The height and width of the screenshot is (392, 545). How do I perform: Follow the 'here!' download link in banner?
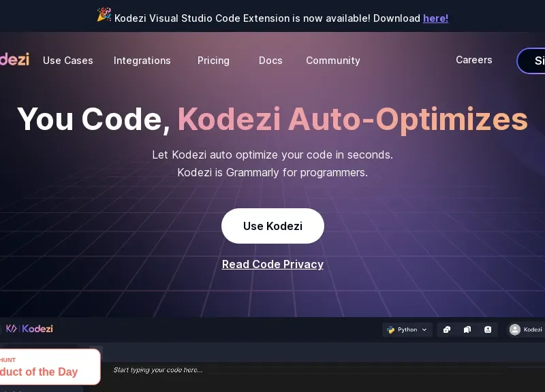435,18
